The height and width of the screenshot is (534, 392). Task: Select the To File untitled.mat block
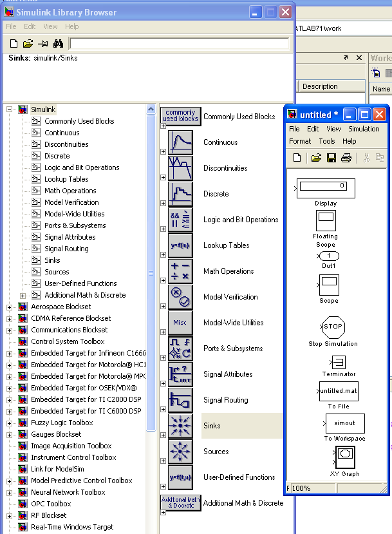338,391
